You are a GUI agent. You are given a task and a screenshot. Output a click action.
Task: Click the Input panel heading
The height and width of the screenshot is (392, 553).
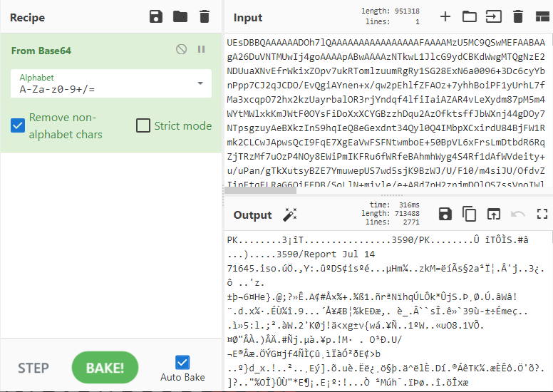(x=248, y=18)
